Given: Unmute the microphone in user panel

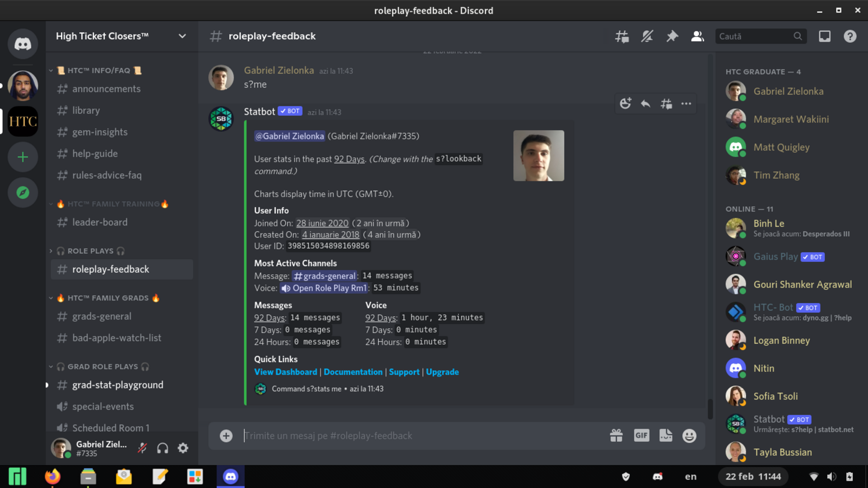Looking at the screenshot, I should coord(142,448).
